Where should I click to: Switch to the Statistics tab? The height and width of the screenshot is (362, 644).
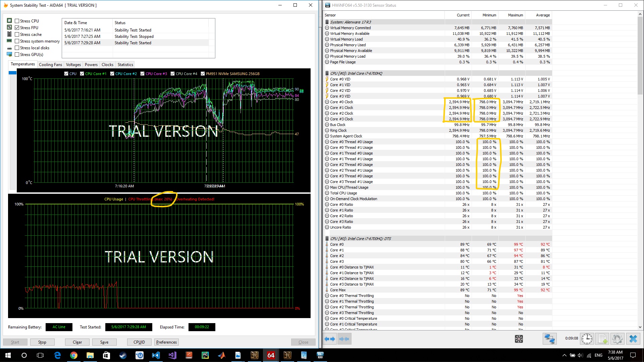125,65
